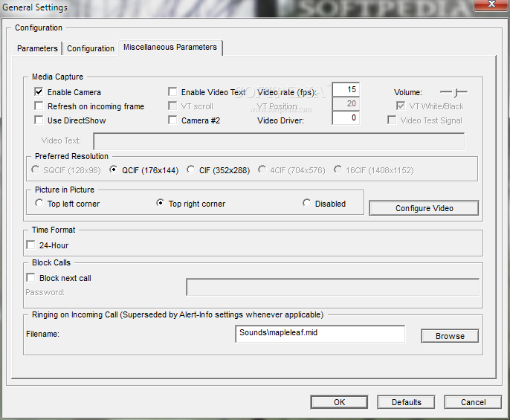
Task: Click the Video Driver number field
Action: (x=346, y=117)
